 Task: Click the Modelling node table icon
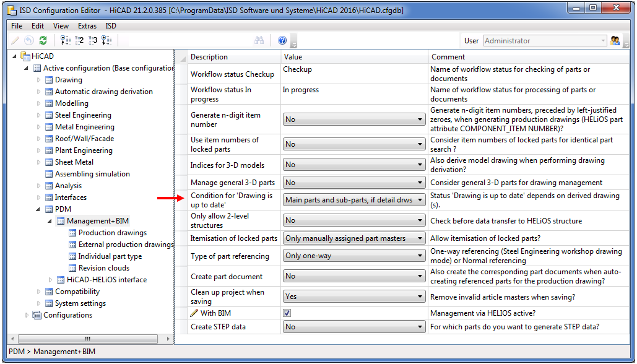tap(49, 103)
